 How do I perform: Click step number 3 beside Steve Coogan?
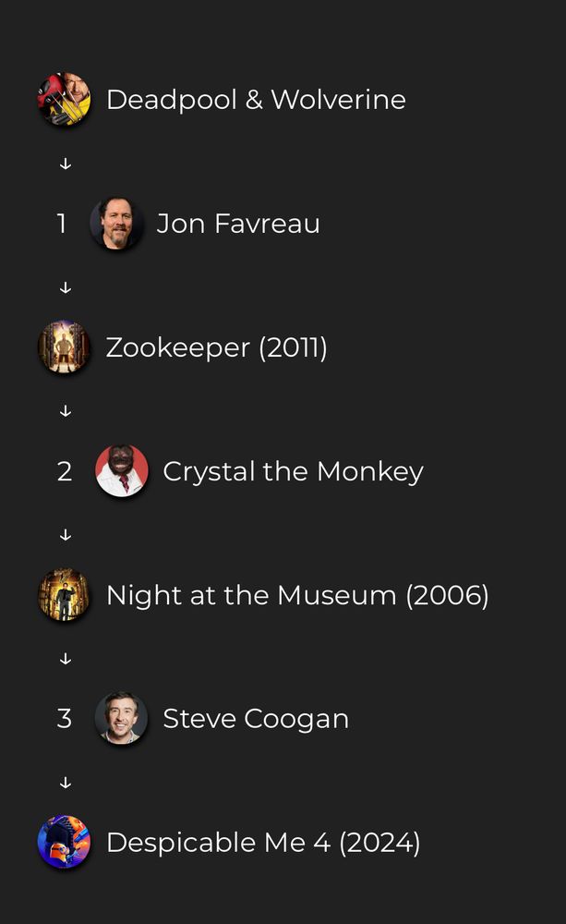tap(65, 719)
